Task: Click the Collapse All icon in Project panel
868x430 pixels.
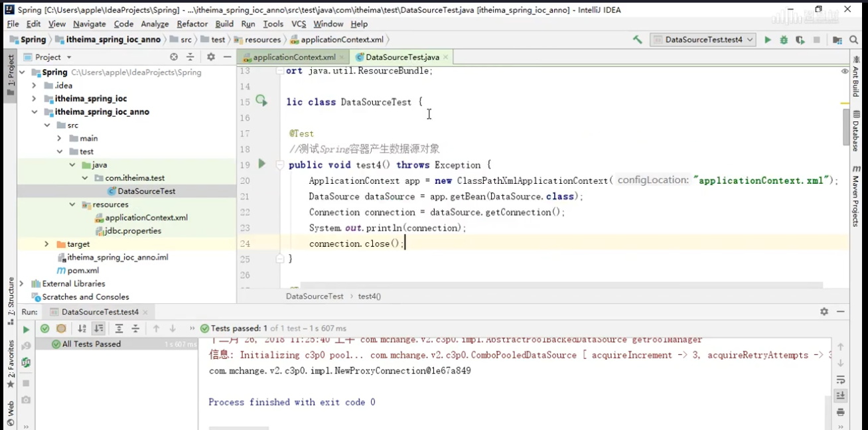Action: pos(190,57)
